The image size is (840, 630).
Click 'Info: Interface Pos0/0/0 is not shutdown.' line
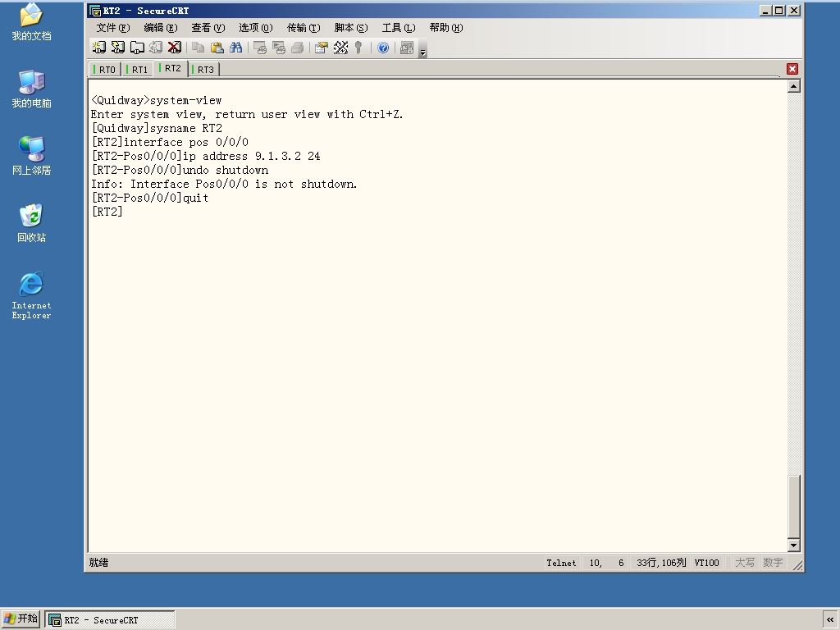(x=224, y=184)
